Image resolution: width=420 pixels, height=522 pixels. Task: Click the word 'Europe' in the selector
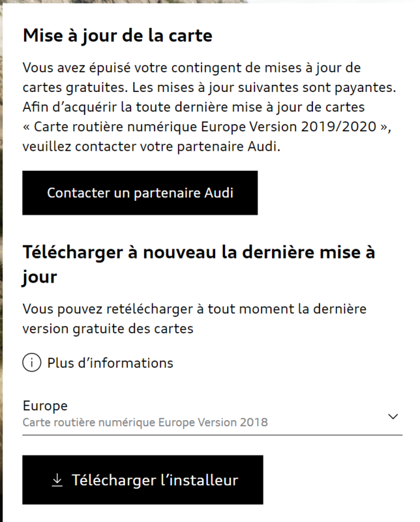[45, 406]
